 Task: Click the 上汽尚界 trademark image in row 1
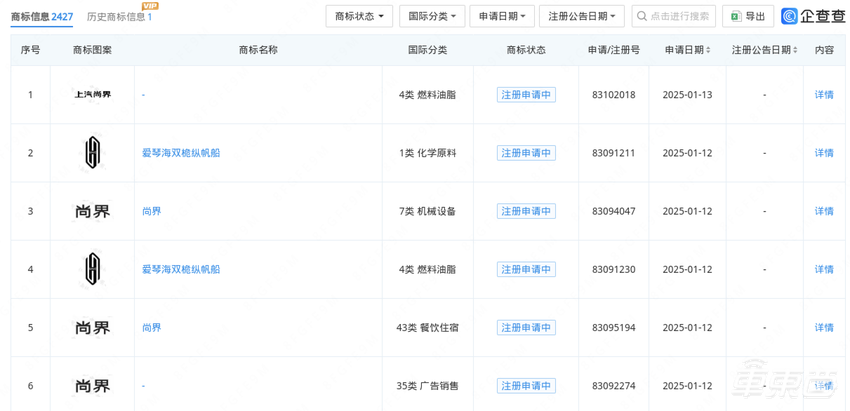pyautogui.click(x=92, y=95)
